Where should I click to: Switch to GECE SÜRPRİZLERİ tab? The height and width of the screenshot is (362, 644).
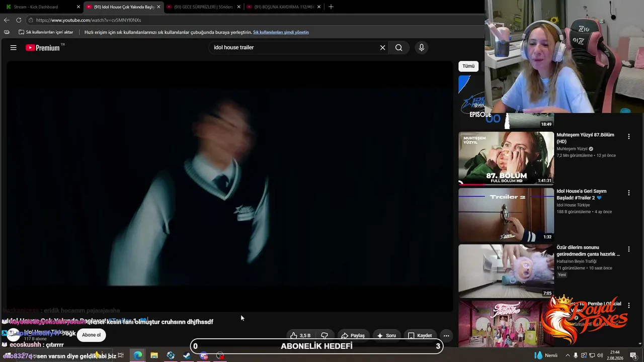click(x=203, y=7)
